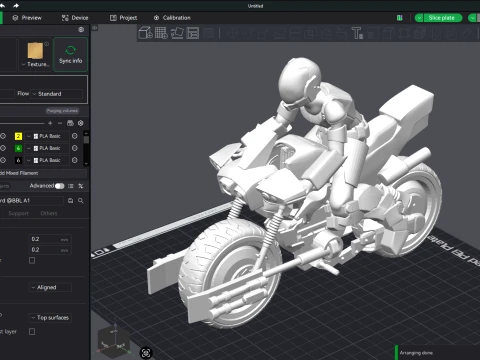Click the Add object cube icon

145,33
